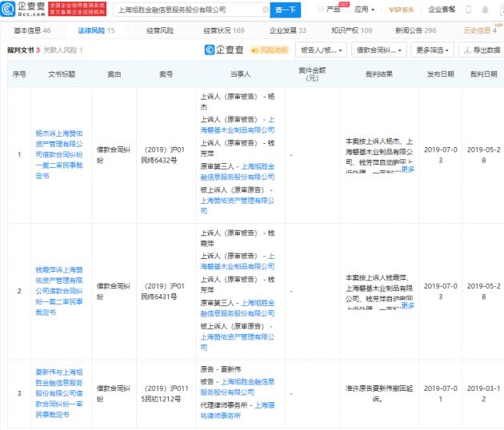Click the 裁判结果 column header

point(379,74)
